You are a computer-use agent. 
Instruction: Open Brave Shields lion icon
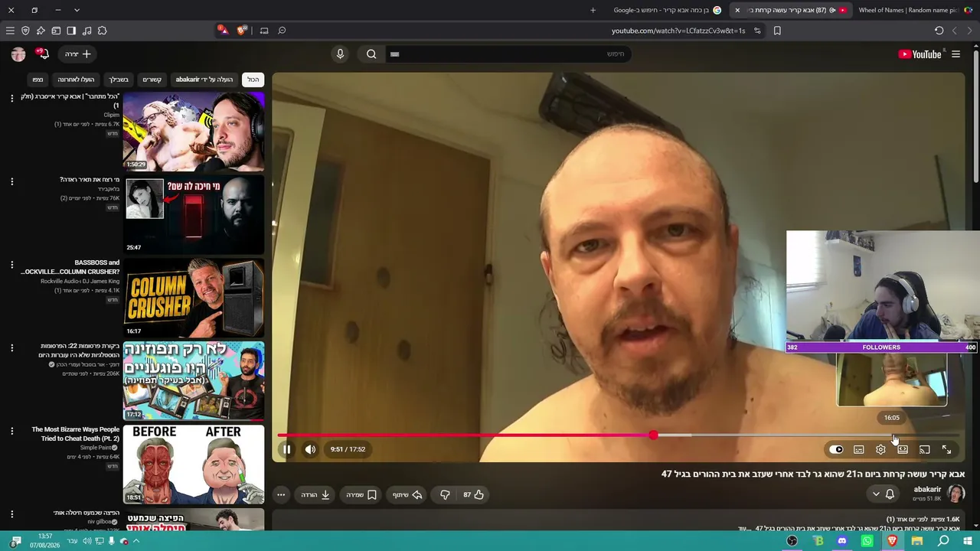[242, 31]
